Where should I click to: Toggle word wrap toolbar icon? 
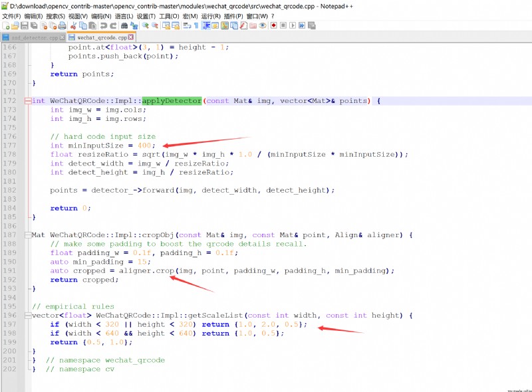coord(187,26)
